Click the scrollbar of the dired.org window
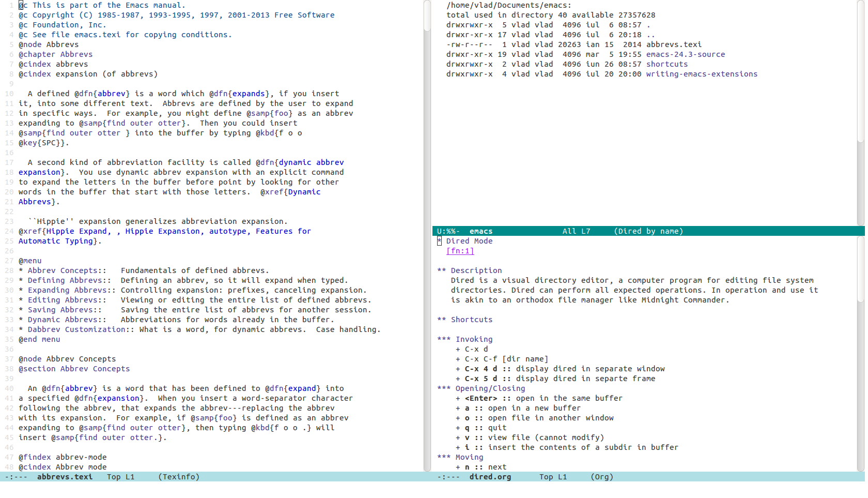Image resolution: width=868 pixels, height=498 pixels. (x=861, y=354)
